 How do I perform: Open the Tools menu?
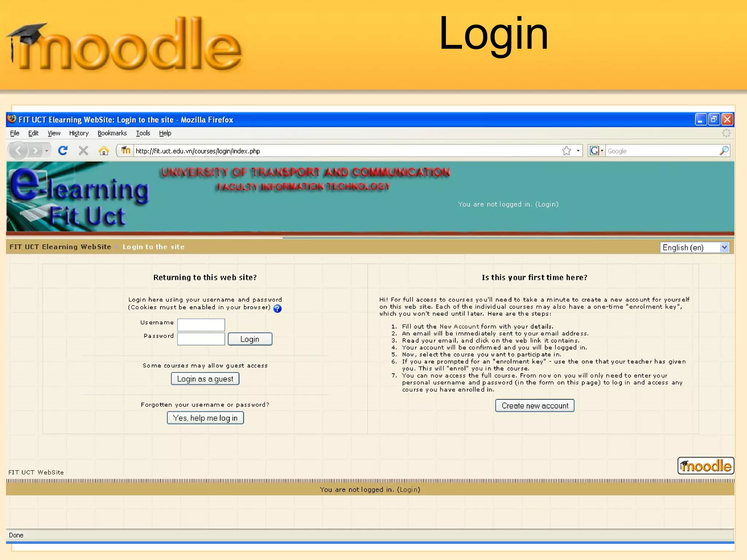[143, 133]
